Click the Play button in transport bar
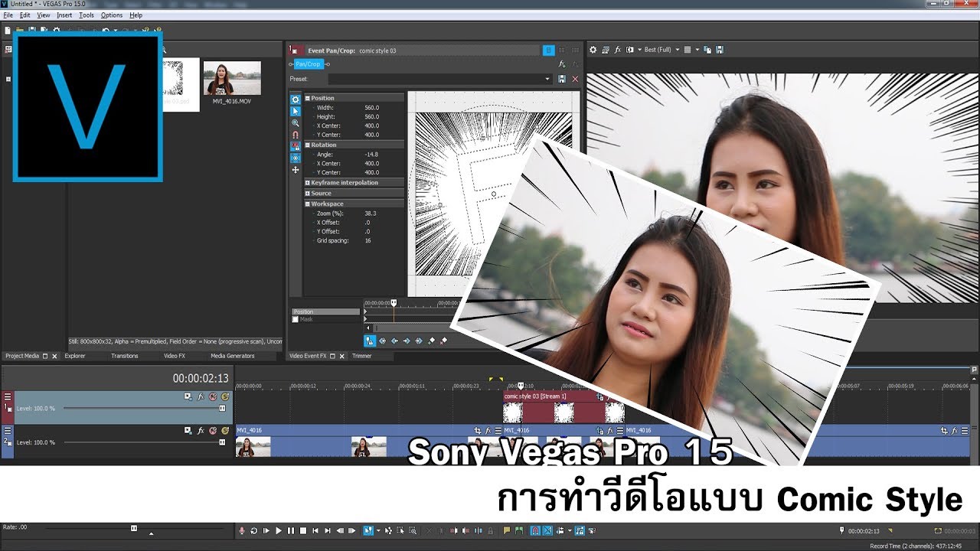The height and width of the screenshot is (551, 980). tap(279, 530)
